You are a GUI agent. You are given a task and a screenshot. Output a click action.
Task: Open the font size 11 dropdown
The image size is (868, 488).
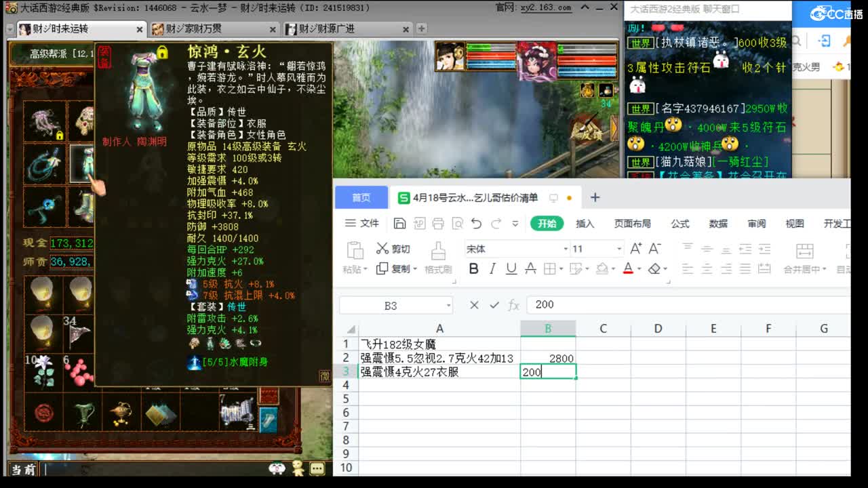point(619,249)
